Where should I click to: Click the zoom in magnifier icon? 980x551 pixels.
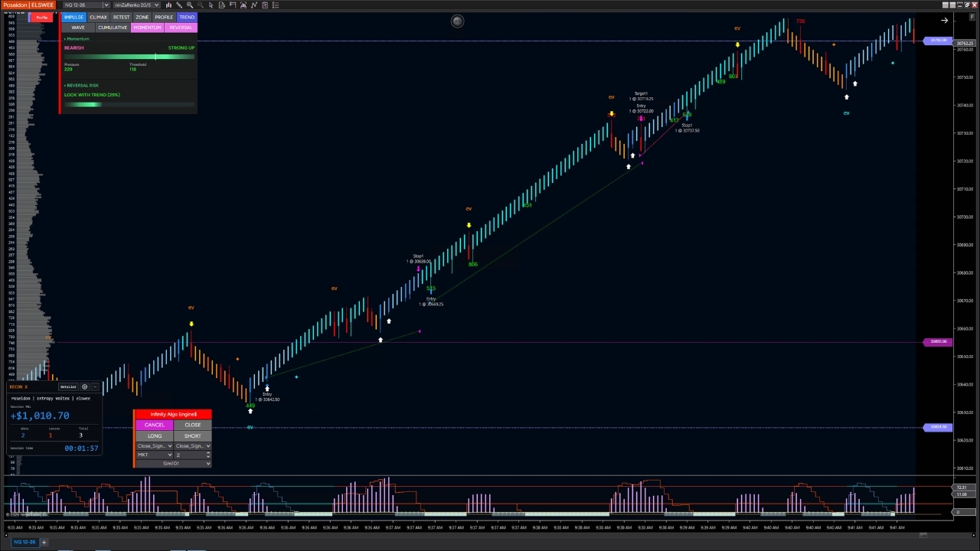click(190, 5)
